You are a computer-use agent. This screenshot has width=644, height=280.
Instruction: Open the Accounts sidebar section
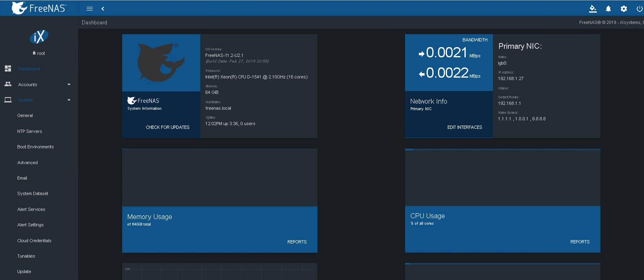tap(28, 85)
